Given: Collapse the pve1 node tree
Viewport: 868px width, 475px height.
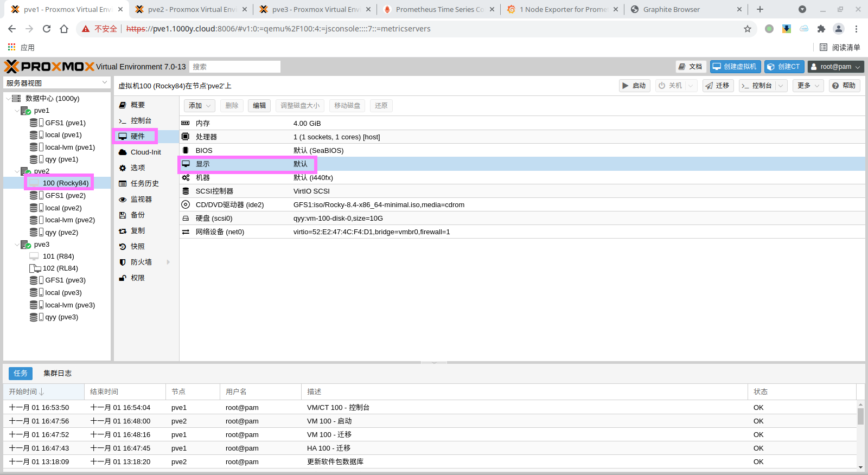Looking at the screenshot, I should pyautogui.click(x=17, y=111).
